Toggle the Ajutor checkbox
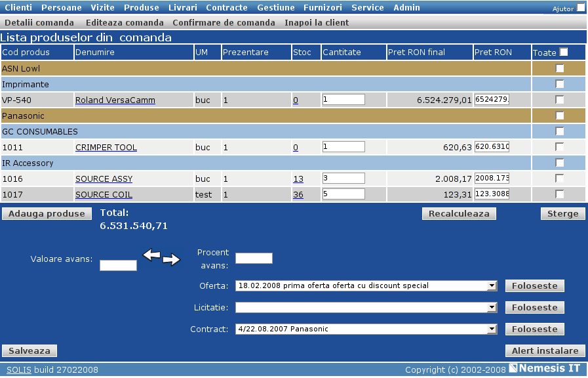The image size is (588, 378). [x=581, y=7]
